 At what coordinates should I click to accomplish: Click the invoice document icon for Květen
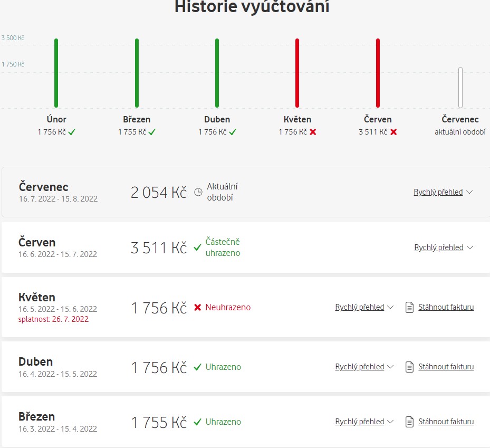pos(409,307)
